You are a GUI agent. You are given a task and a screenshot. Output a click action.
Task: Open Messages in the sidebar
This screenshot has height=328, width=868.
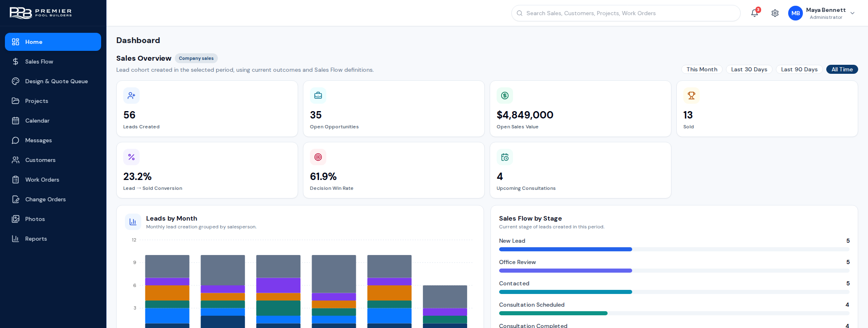(x=53, y=140)
